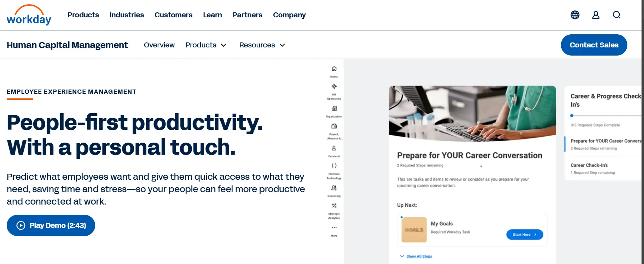The image size is (644, 264).
Task: Click the Contact Sales button
Action: (x=594, y=45)
